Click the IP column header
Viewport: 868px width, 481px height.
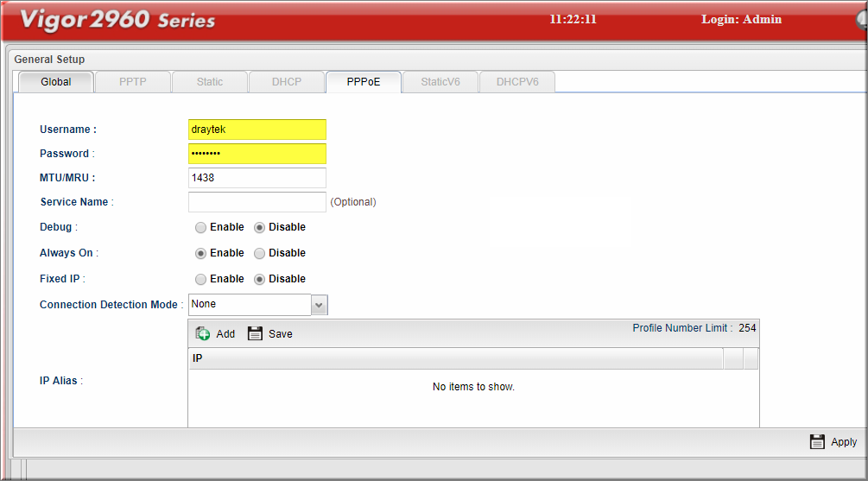455,358
